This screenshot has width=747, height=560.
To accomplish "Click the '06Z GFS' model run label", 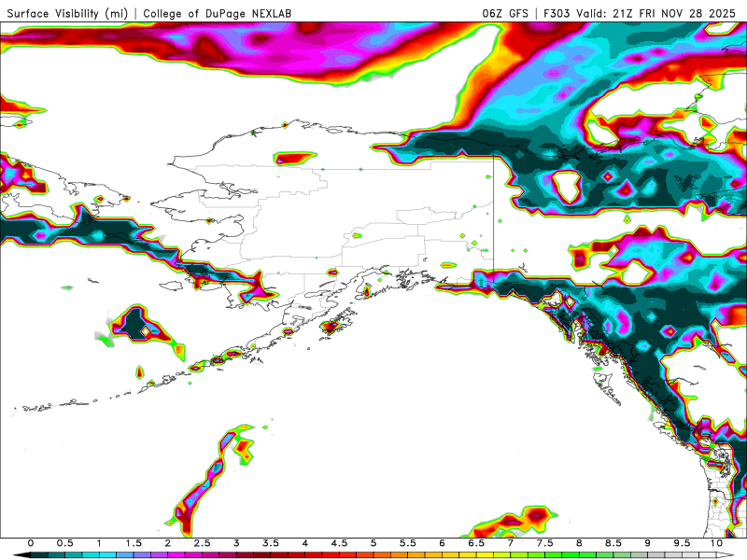I will [505, 13].
